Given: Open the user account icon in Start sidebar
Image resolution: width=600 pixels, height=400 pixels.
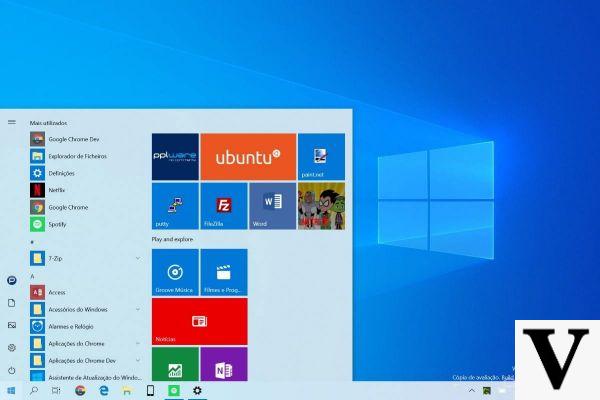Looking at the screenshot, I should (12, 281).
